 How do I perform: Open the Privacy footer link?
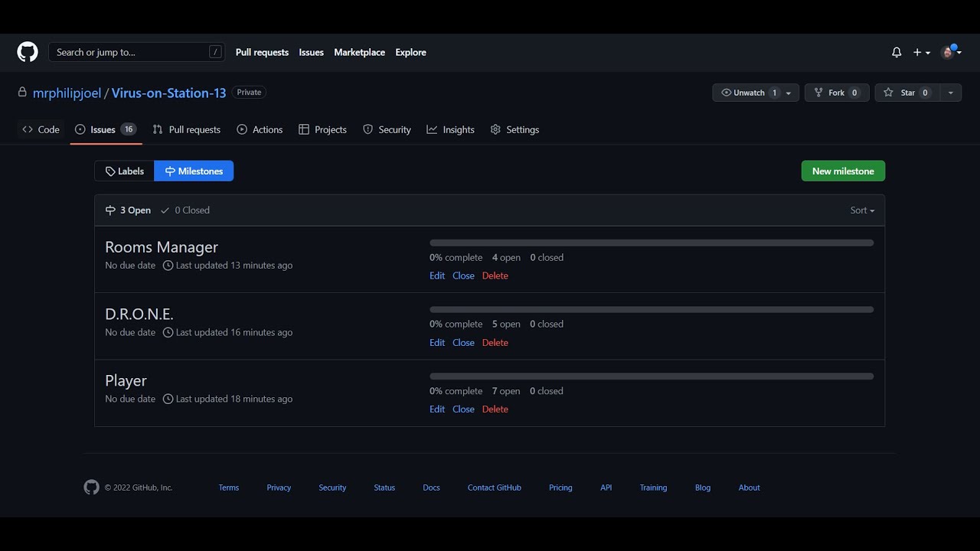coord(279,487)
